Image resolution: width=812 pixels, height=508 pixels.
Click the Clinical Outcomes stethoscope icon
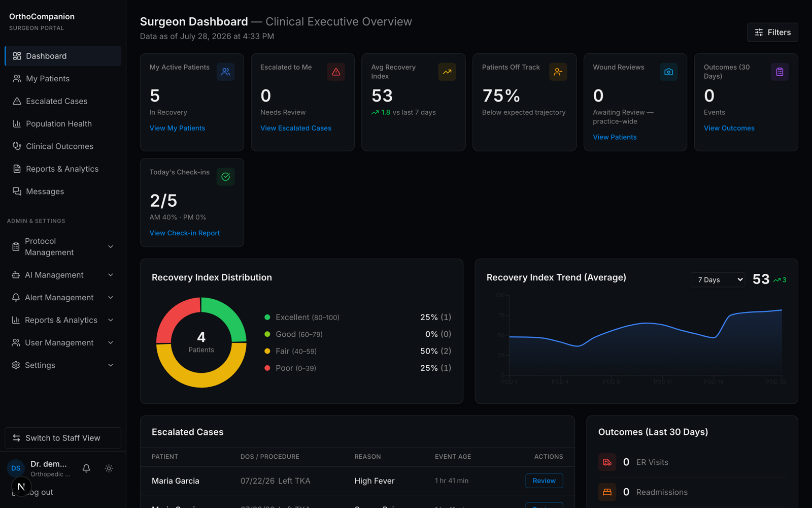(17, 146)
